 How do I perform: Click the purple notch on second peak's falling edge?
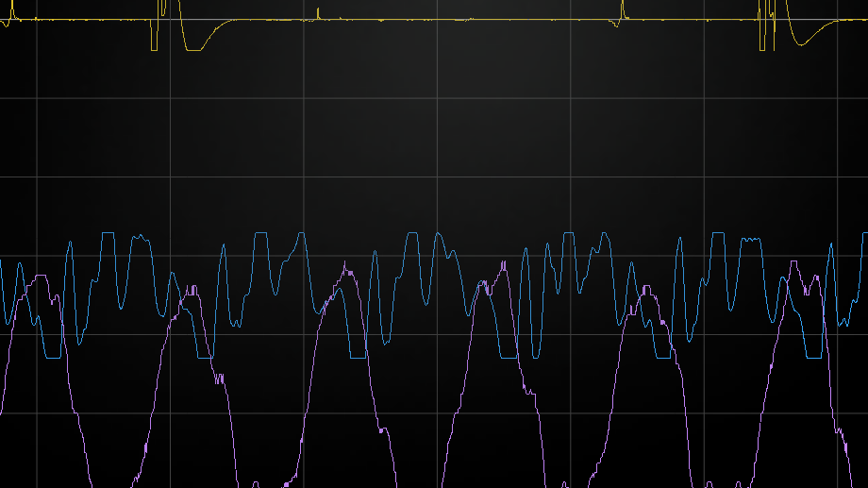(x=219, y=379)
